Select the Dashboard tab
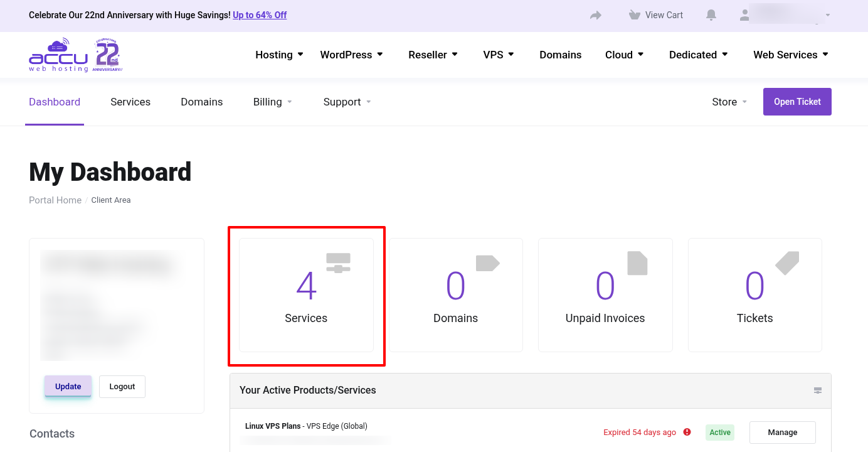This screenshot has height=452, width=868. 55,102
